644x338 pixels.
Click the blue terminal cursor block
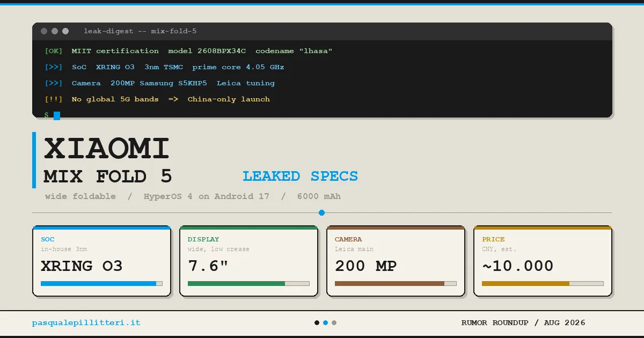pyautogui.click(x=57, y=115)
